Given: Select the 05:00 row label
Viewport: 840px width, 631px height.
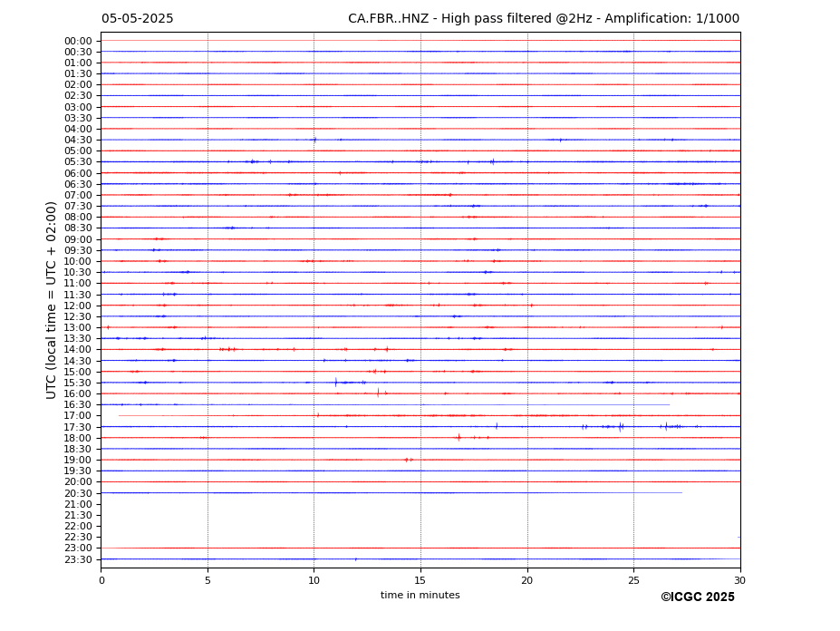Looking at the screenshot, I should [78, 151].
